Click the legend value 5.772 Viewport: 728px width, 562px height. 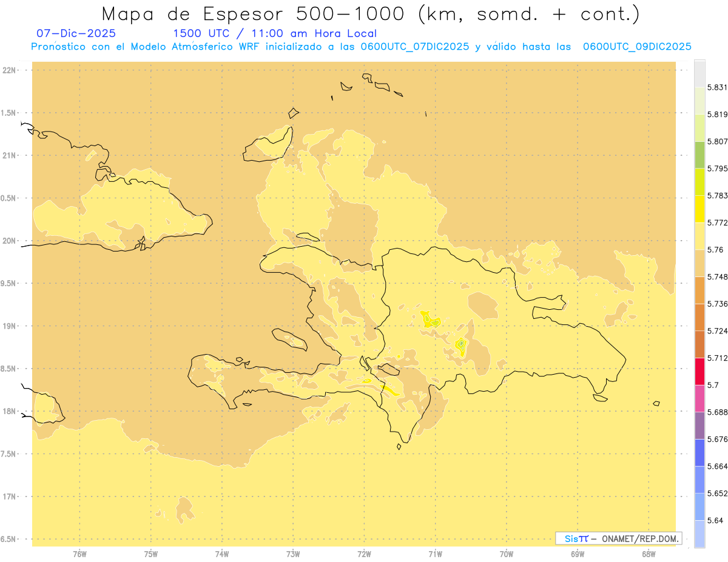click(718, 222)
